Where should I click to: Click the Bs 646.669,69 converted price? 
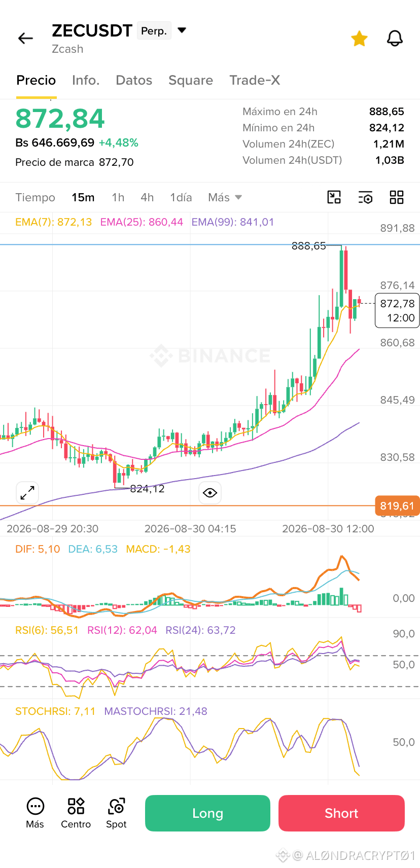tap(55, 143)
